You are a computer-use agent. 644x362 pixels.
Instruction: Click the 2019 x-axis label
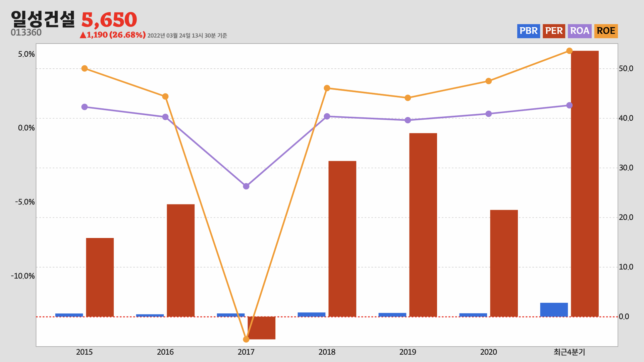coord(408,352)
